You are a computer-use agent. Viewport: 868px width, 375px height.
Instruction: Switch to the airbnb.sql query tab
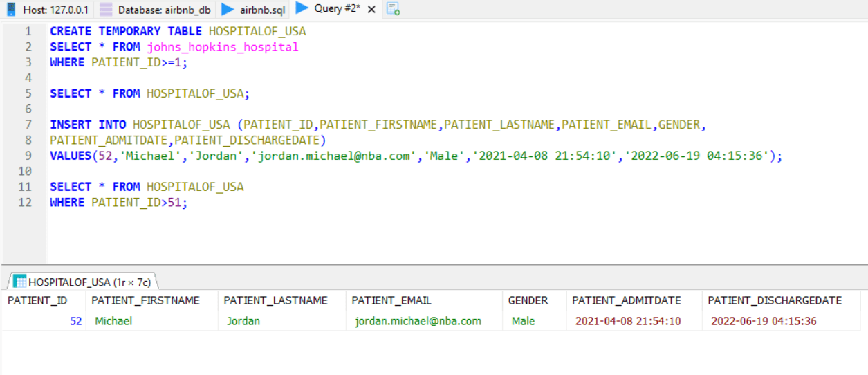point(253,10)
